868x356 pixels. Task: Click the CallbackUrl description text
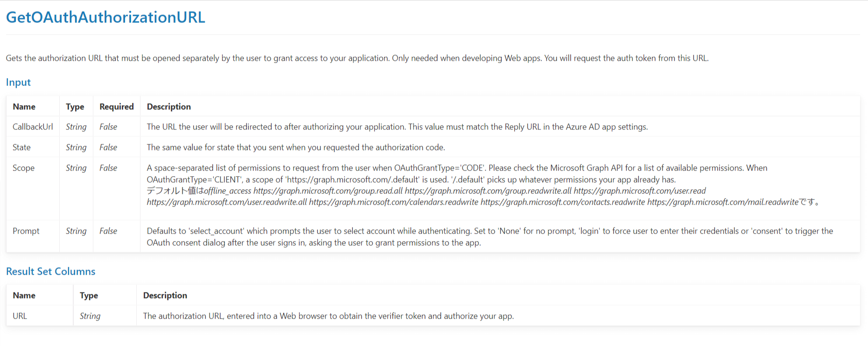tap(397, 127)
